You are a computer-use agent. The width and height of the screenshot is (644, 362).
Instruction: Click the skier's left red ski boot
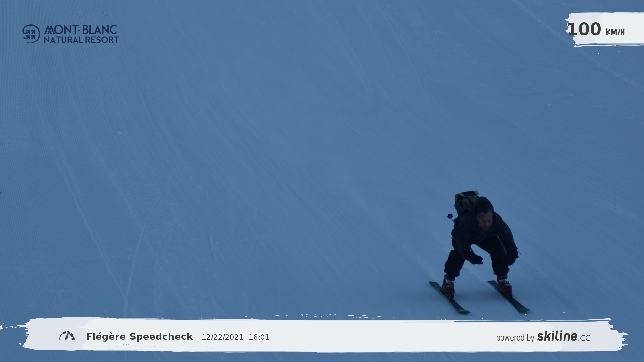point(448,287)
